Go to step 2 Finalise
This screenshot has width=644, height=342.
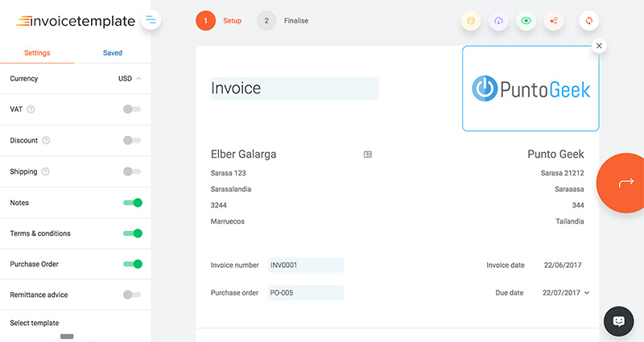pos(287,21)
